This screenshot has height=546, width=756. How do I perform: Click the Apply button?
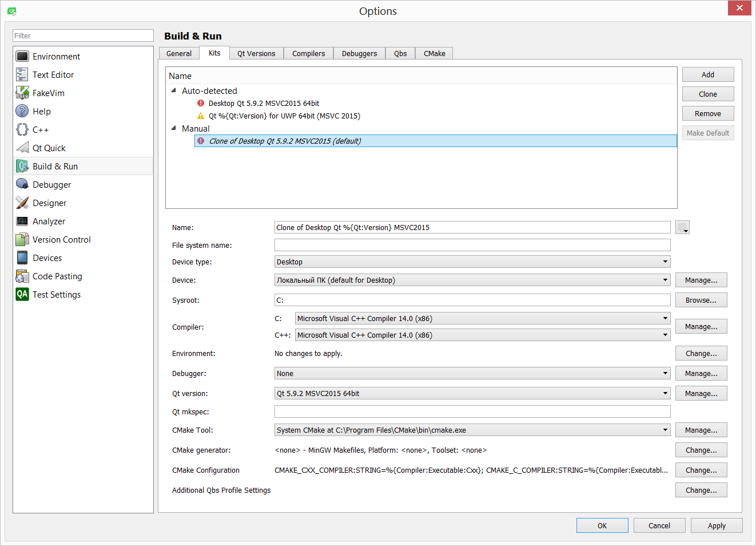tap(717, 525)
